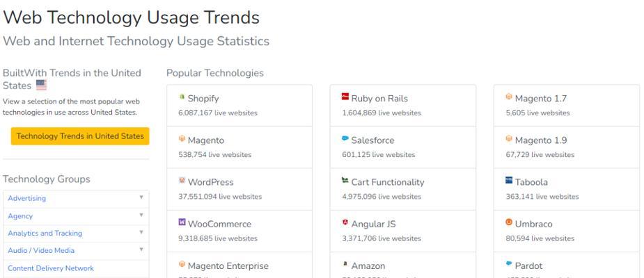This screenshot has width=644, height=278.
Task: Expand the Audio / Video Media arrow
Action: pos(141,250)
